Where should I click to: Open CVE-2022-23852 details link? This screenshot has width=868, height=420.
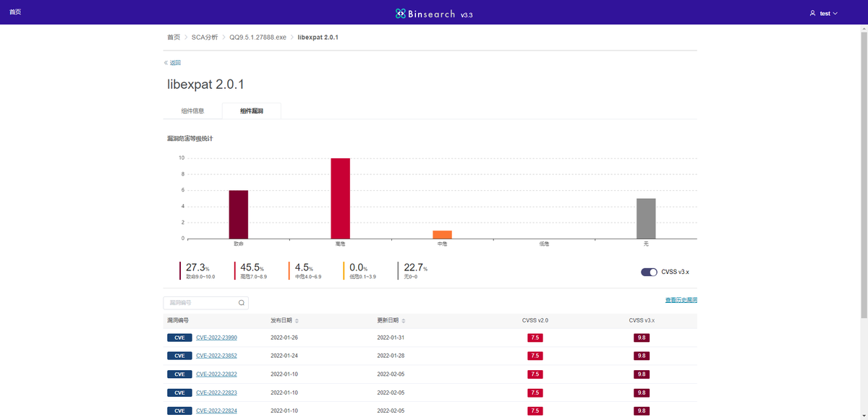[x=216, y=356]
